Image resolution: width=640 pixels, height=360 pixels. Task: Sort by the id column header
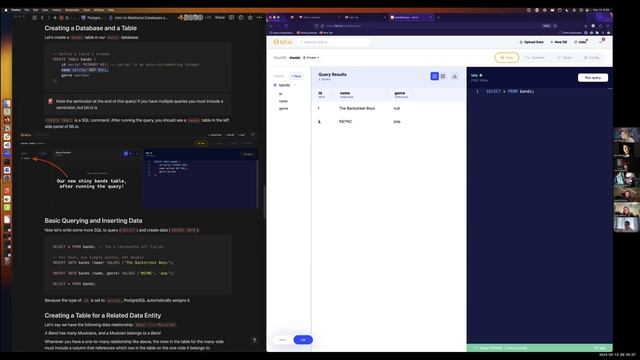(x=321, y=94)
